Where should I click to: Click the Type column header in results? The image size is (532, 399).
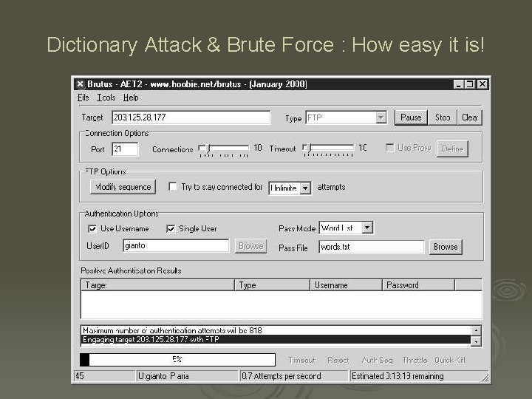[x=272, y=285]
